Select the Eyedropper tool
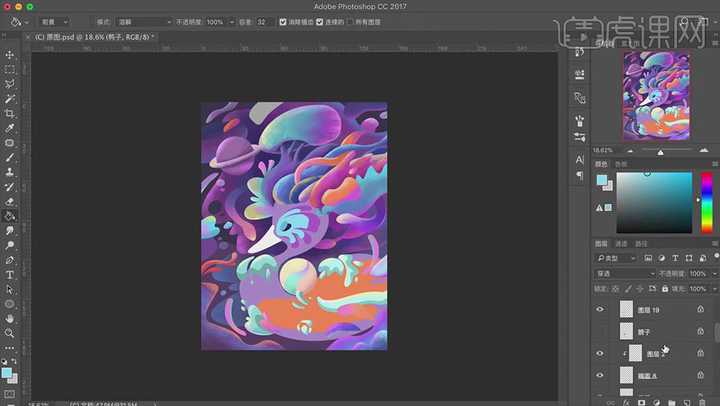Screen dimensions: 720x406 coord(9,128)
